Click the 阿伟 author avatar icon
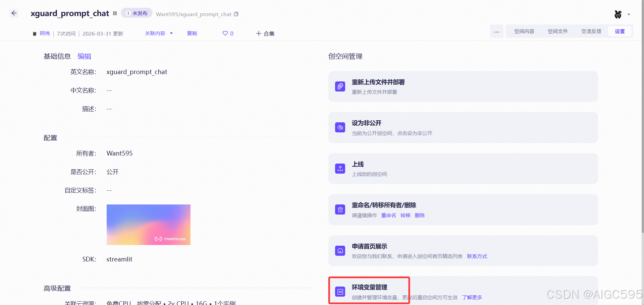 tap(35, 33)
